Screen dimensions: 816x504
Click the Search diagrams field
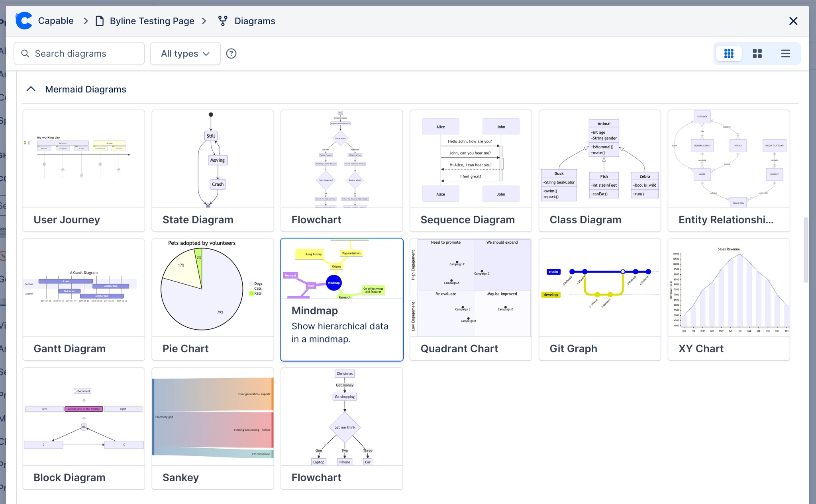pos(80,53)
